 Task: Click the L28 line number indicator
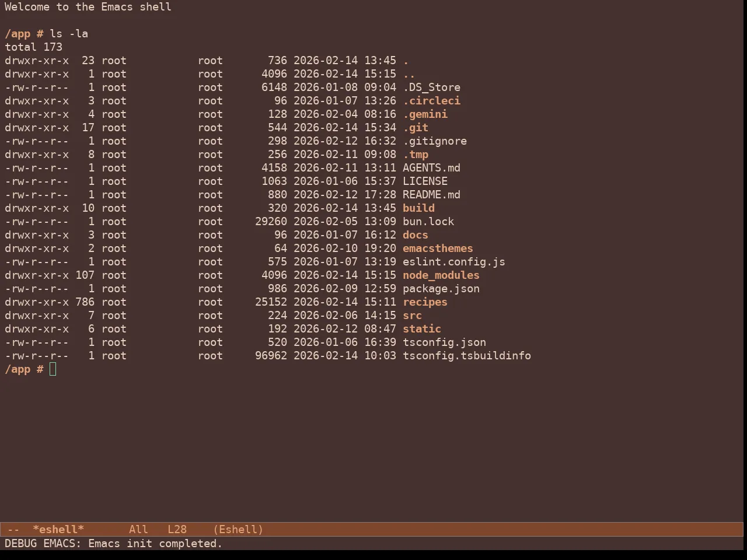(x=177, y=530)
